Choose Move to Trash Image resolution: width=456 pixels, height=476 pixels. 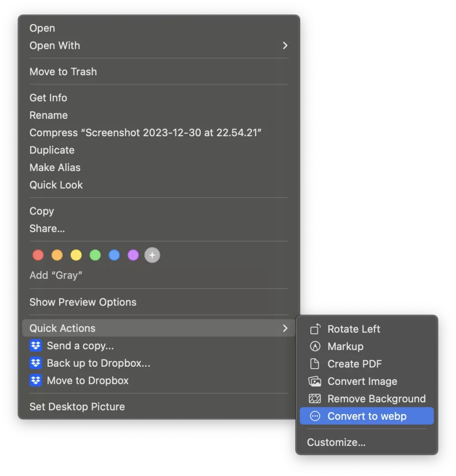click(x=63, y=72)
